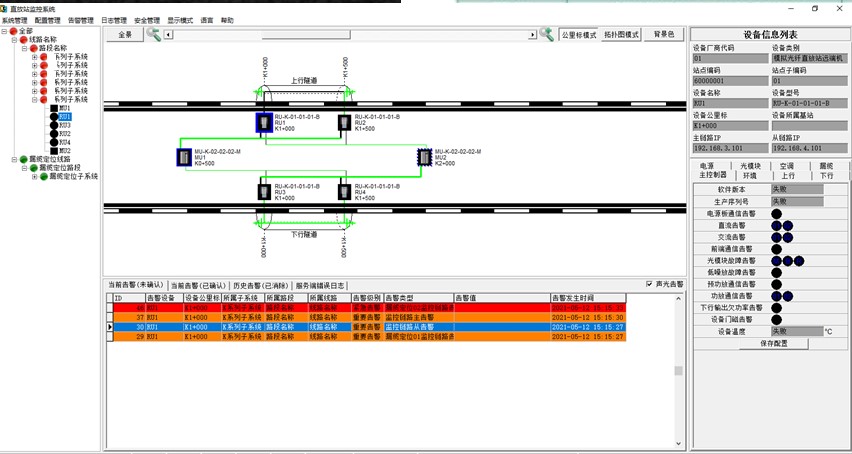This screenshot has height=454, width=852.
Task: Click the 背景色 background color button
Action: click(x=663, y=34)
